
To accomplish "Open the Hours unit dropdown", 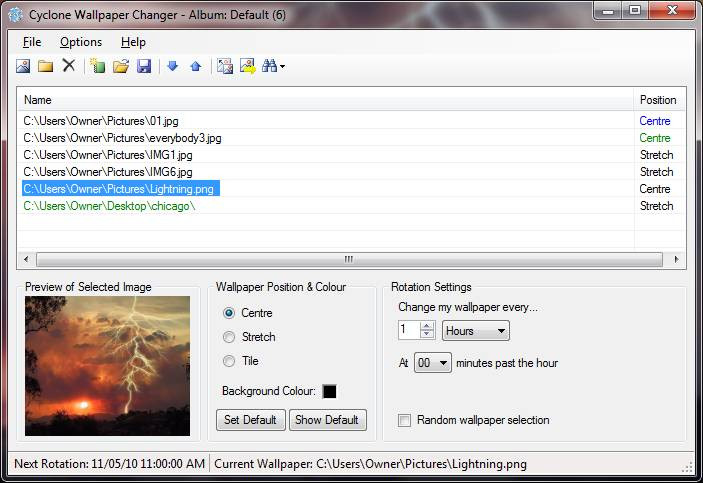I will tap(476, 331).
